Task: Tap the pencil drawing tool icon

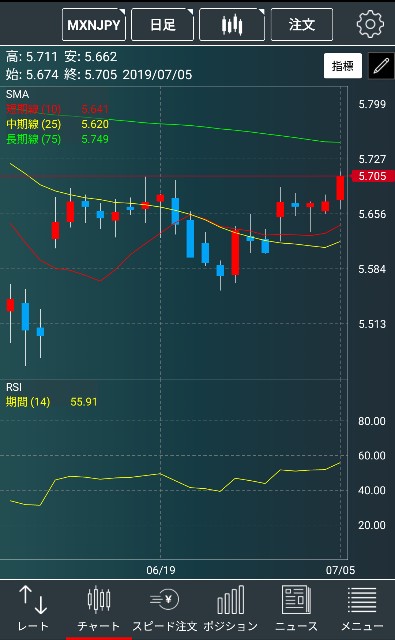Action: 381,65
